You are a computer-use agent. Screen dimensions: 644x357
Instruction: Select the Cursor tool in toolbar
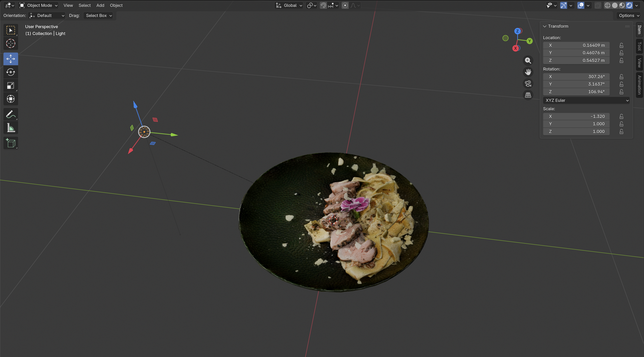tap(11, 44)
